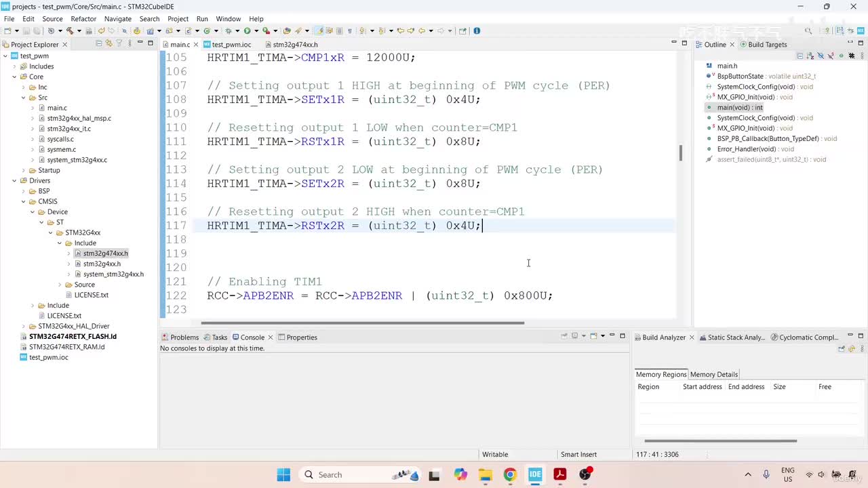Open main.c in Project Explorer
Viewport: 868px width, 488px height.
click(57, 108)
